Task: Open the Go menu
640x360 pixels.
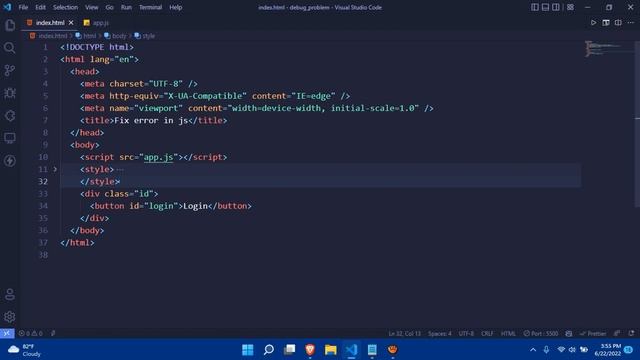Action: 109,7
